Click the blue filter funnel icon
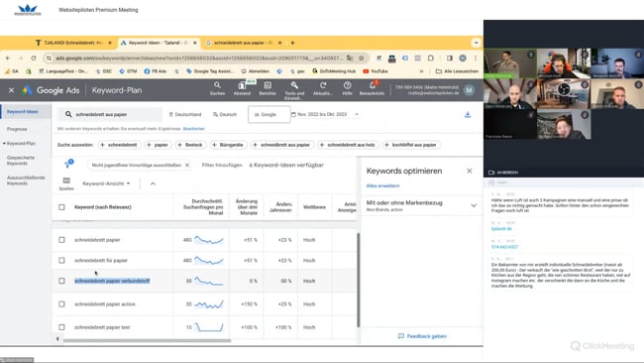Image resolution: width=644 pixels, height=363 pixels. (67, 165)
